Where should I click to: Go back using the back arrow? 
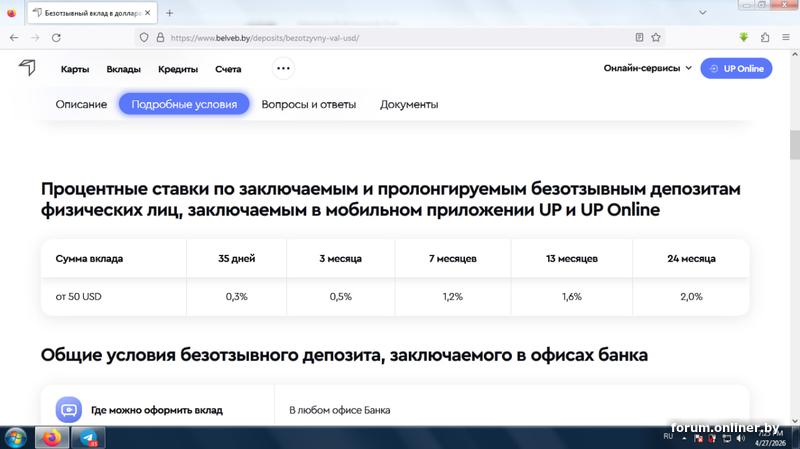[14, 38]
